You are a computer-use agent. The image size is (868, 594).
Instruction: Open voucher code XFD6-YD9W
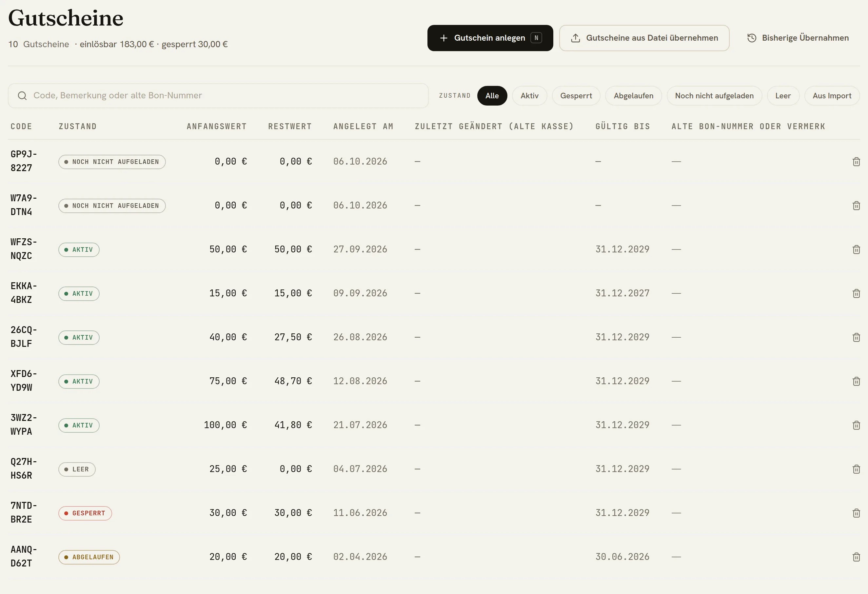tap(24, 381)
